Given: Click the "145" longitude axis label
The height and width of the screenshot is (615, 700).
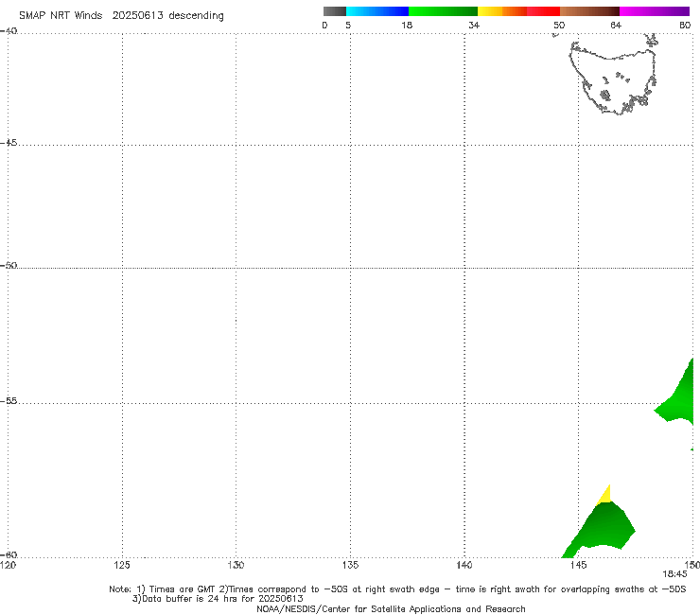Looking at the screenshot, I should pyautogui.click(x=578, y=566).
